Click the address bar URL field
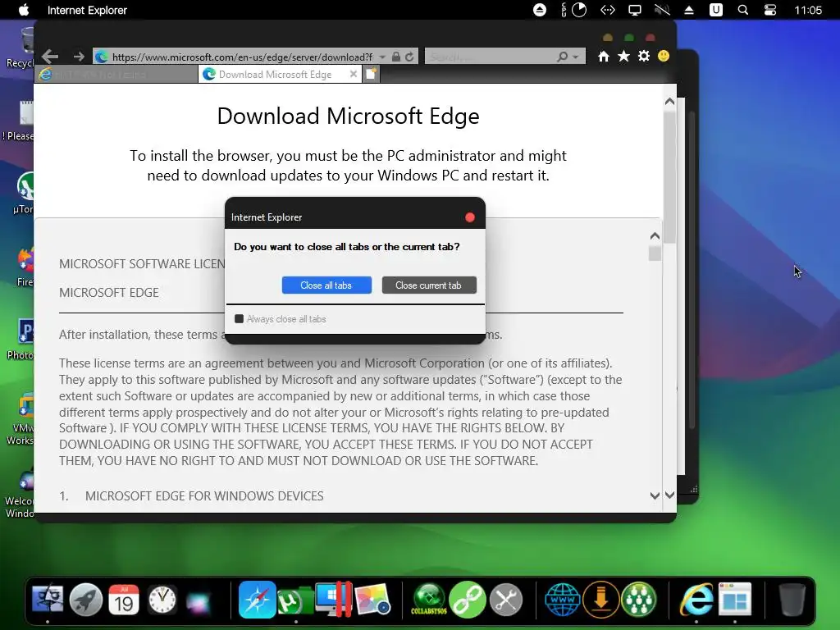This screenshot has width=840, height=630. 242,57
